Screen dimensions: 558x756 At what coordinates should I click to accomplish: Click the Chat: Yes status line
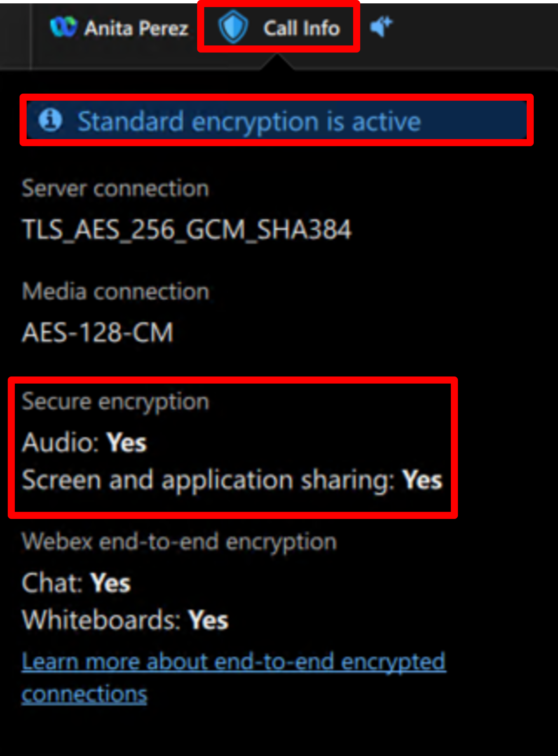pyautogui.click(x=76, y=583)
